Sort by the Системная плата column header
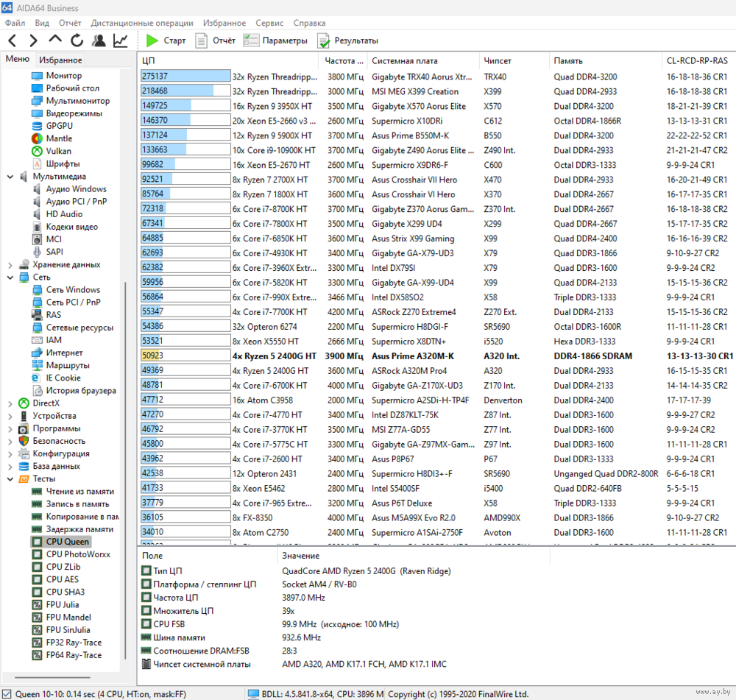This screenshot has width=736, height=700. tap(404, 61)
